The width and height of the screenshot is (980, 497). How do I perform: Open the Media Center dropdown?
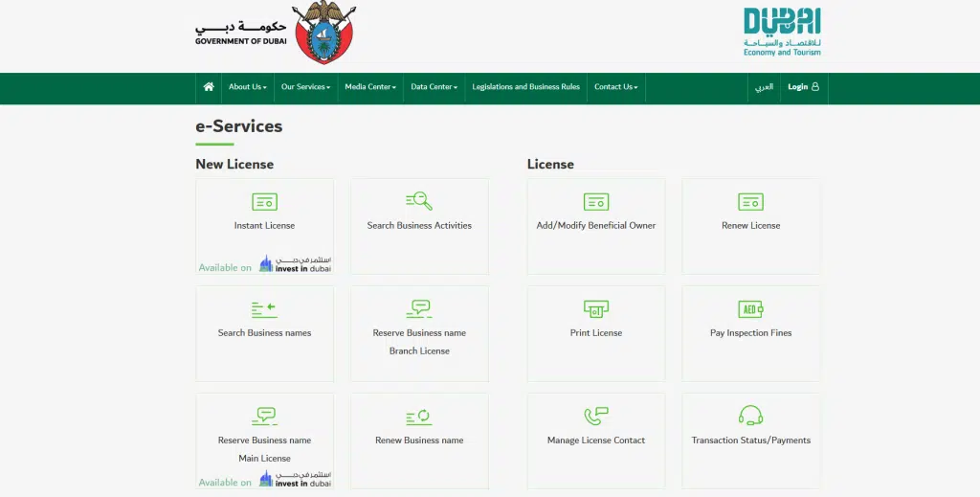(x=370, y=87)
